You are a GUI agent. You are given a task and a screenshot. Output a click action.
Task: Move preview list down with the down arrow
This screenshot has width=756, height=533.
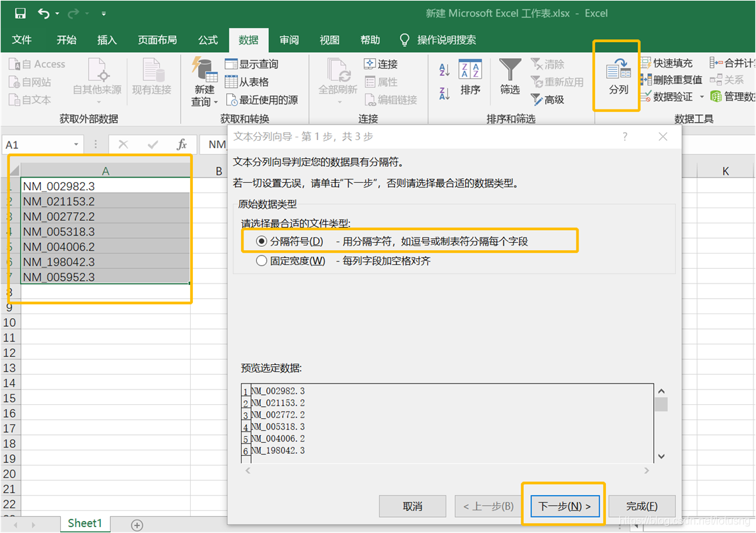661,456
